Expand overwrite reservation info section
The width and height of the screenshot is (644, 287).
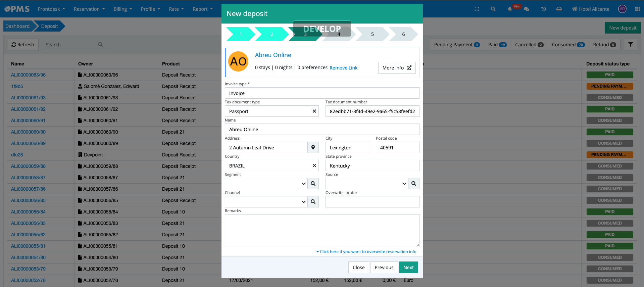pos(367,252)
